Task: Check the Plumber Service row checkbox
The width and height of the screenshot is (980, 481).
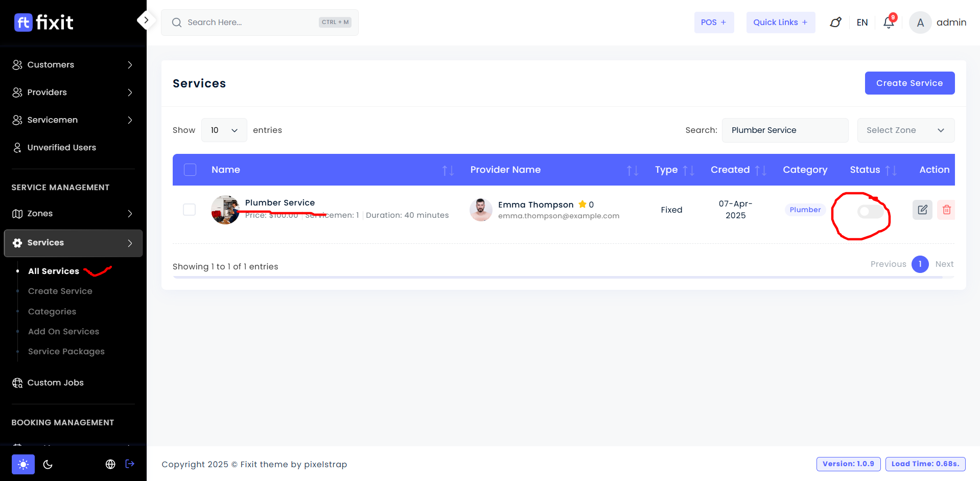Action: tap(189, 210)
